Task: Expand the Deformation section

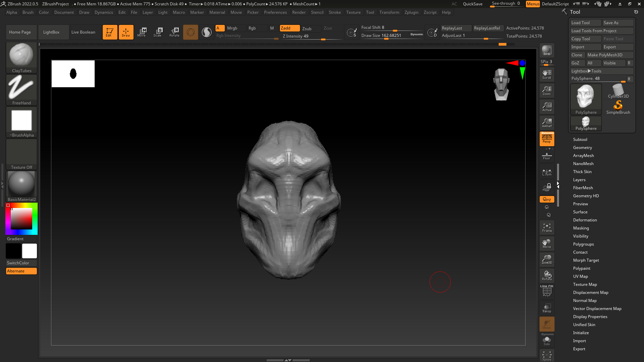Action: [x=585, y=220]
